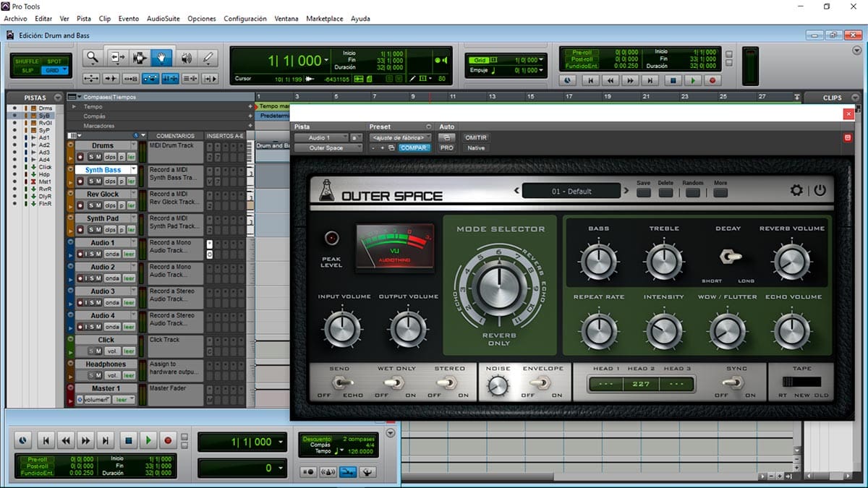This screenshot has height=488, width=868.
Task: Open the Audio 1 track selector dropdown
Action: point(321,137)
